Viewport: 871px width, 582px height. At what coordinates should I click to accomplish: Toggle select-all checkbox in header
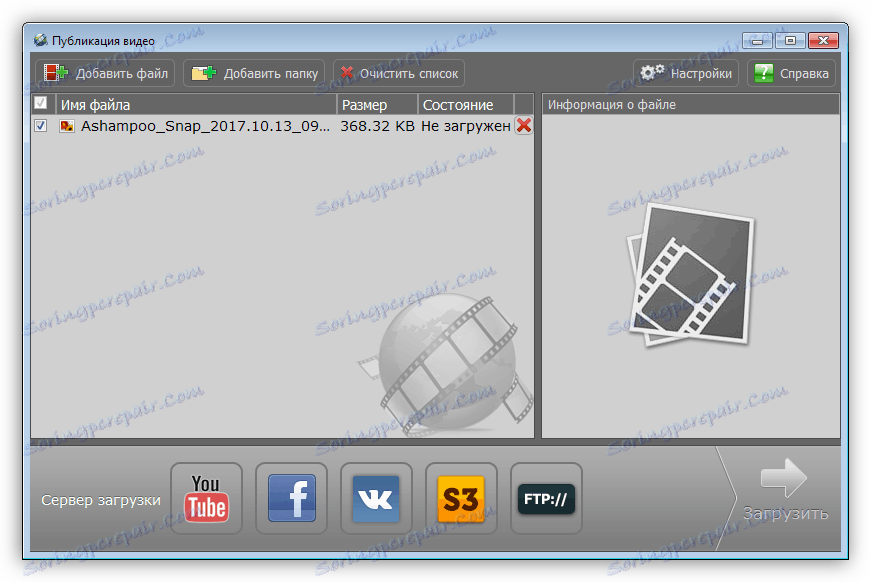(41, 103)
